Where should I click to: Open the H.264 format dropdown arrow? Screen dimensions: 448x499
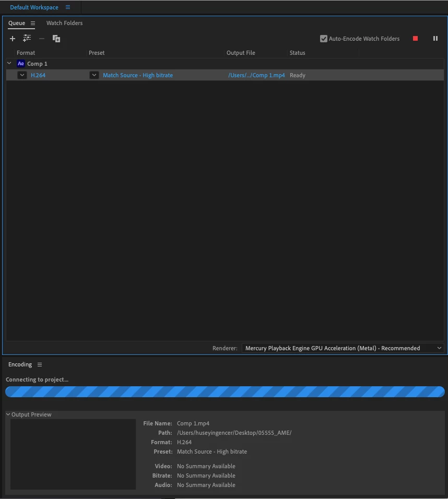(22, 75)
